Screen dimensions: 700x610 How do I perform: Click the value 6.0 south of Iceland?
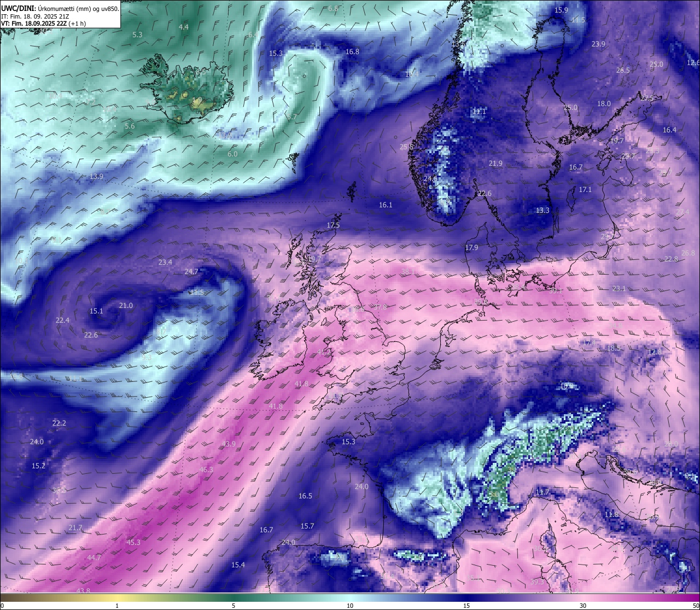(232, 154)
